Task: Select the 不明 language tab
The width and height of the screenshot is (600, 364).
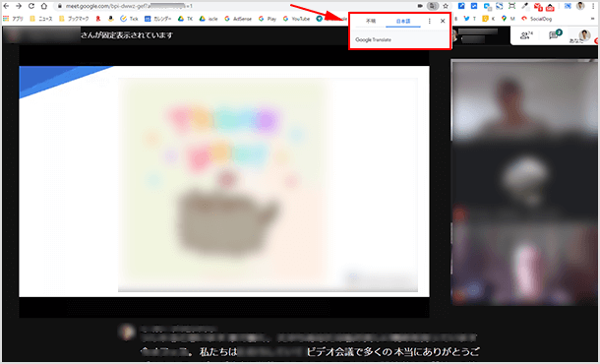Action: point(371,21)
